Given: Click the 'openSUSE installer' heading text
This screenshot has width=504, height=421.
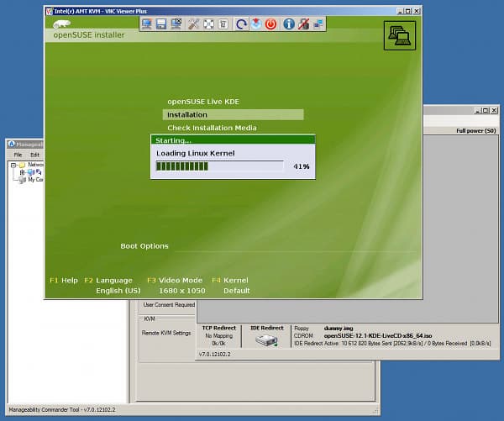Looking at the screenshot, I should 89,35.
